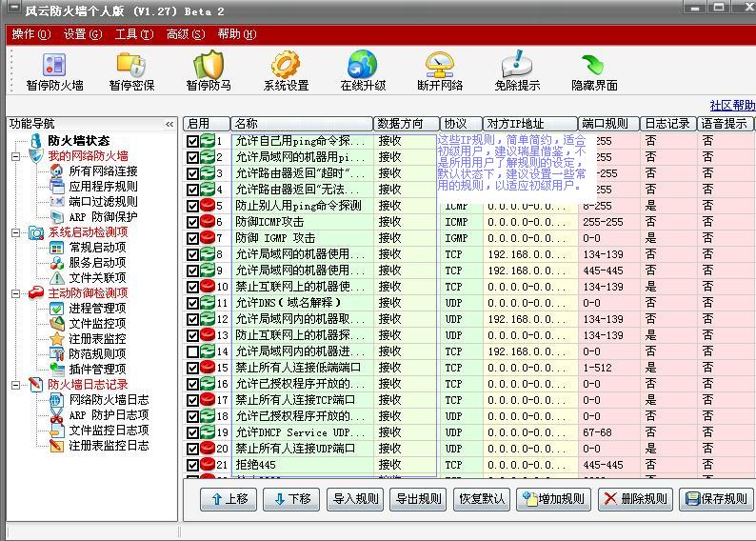Screen dimensions: 756x541
Task: Open 所有网络连接 tree item
Action: click(x=103, y=171)
